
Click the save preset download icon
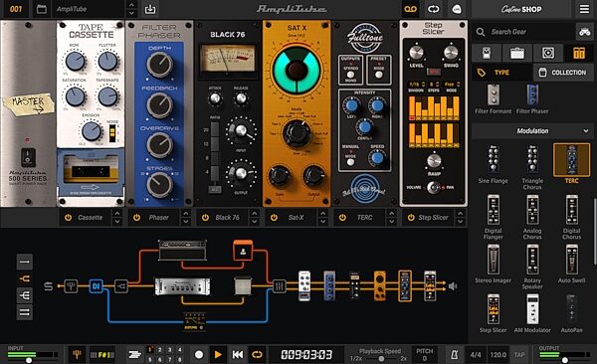coord(150,9)
